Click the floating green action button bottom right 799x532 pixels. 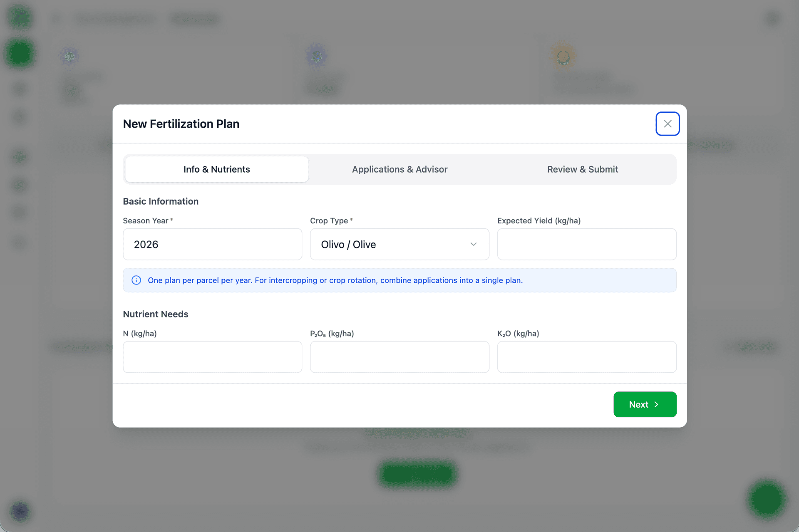click(x=767, y=500)
